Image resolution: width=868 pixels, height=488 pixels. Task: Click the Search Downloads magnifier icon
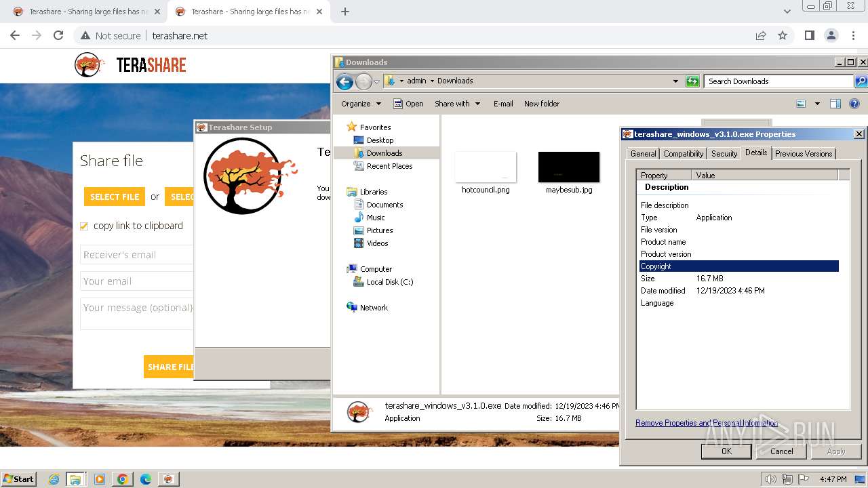pos(861,81)
